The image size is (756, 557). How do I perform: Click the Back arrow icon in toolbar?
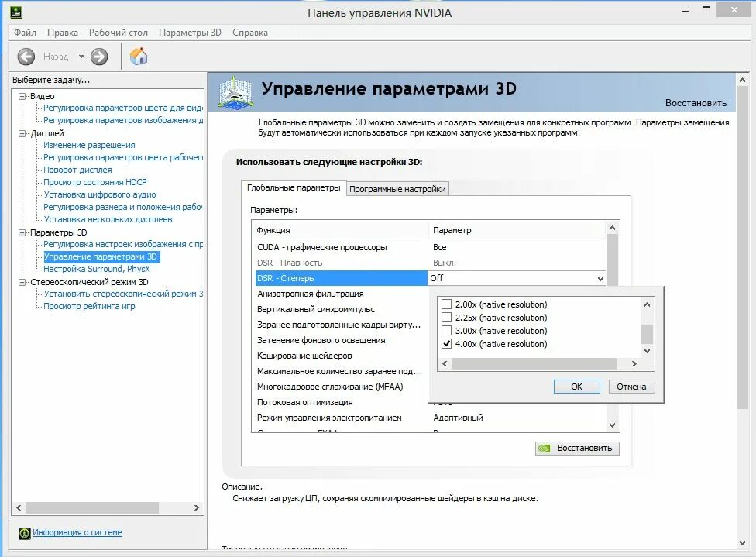pos(26,57)
